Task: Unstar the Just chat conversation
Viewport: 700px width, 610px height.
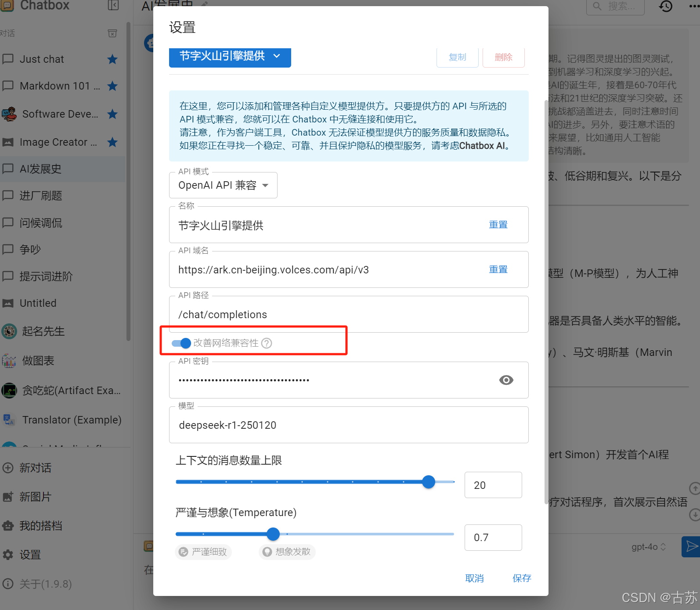Action: pyautogui.click(x=112, y=59)
